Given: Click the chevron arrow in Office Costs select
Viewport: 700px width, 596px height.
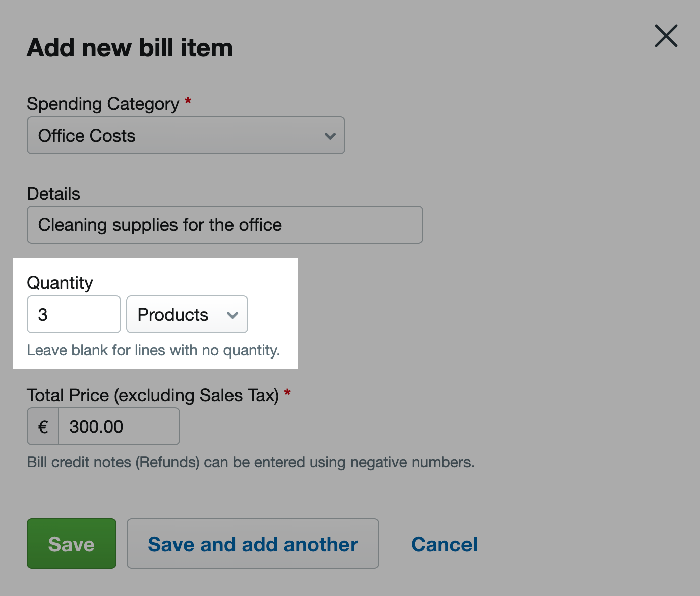Looking at the screenshot, I should click(330, 136).
